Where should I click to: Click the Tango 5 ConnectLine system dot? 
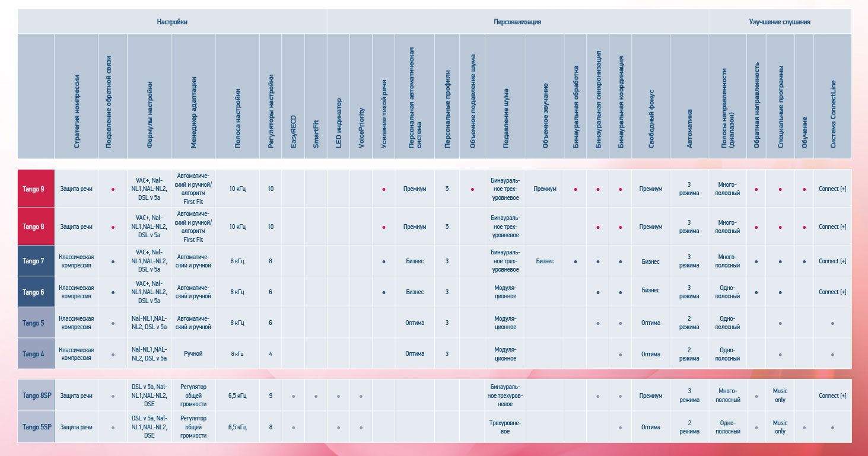click(832, 324)
